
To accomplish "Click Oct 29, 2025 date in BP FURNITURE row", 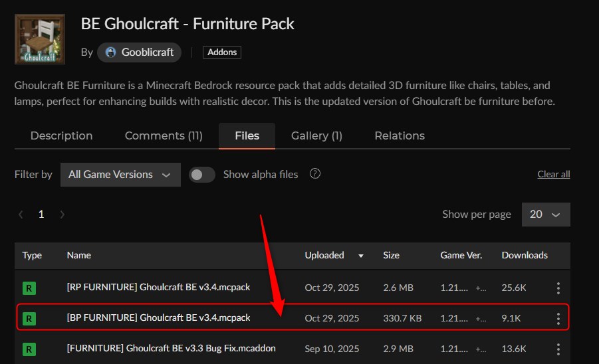I will pyautogui.click(x=332, y=318).
